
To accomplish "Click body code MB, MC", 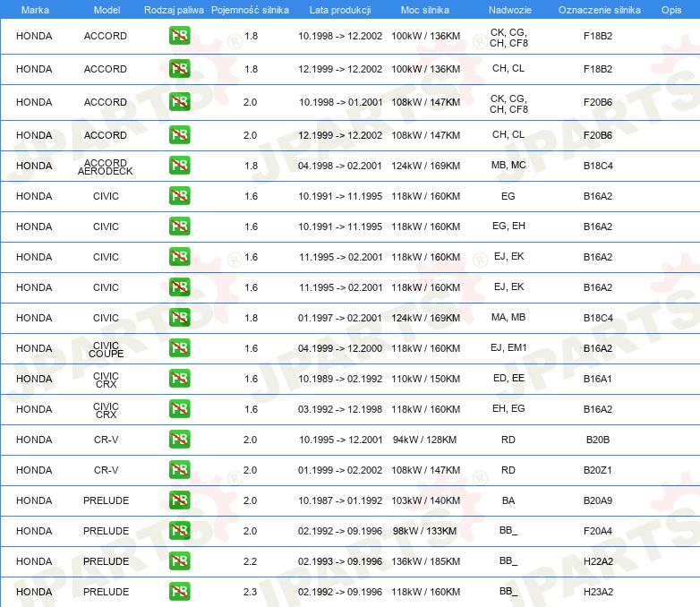I will [508, 165].
